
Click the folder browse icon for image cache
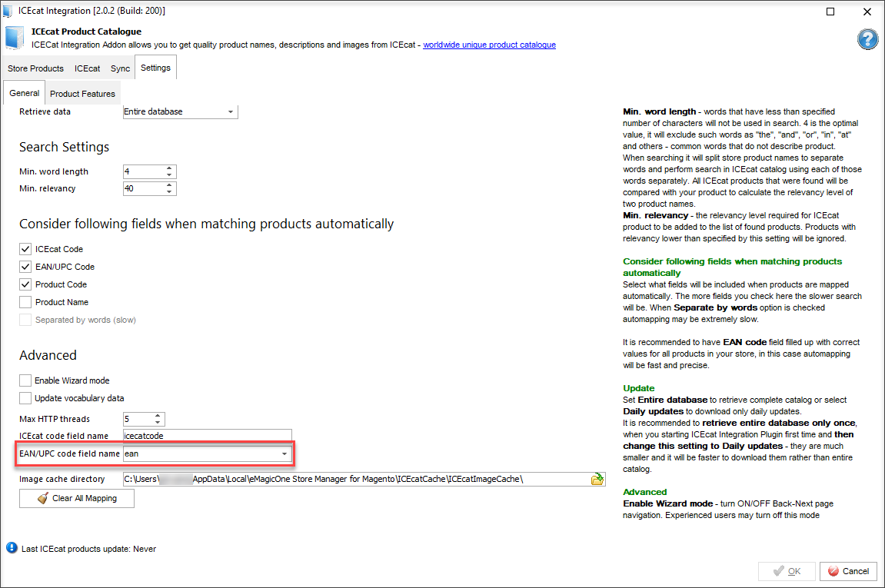pyautogui.click(x=597, y=480)
